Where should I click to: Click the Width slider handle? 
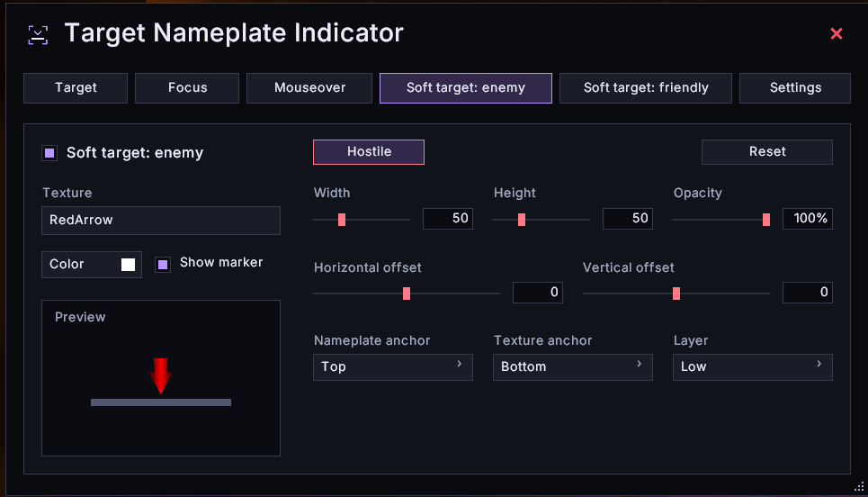pos(342,220)
